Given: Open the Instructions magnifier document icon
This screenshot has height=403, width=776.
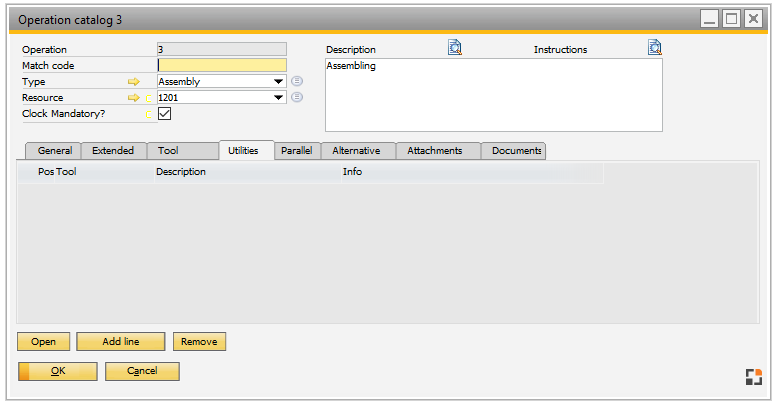Looking at the screenshot, I should coord(654,48).
